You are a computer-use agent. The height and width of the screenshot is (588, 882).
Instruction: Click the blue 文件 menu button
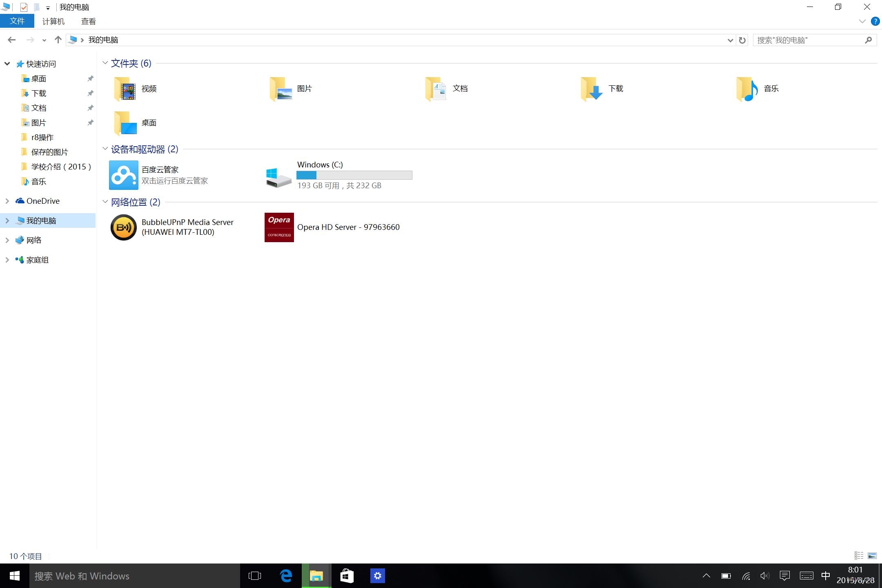click(17, 21)
